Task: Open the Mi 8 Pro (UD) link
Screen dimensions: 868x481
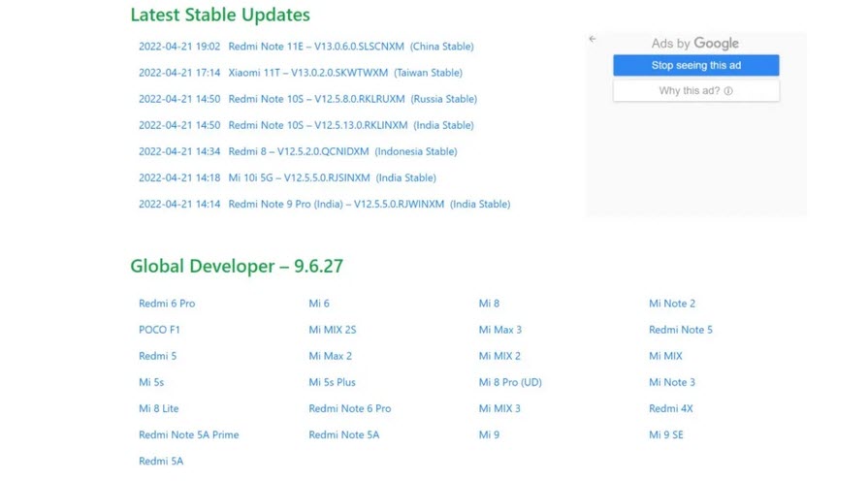Action: point(510,382)
